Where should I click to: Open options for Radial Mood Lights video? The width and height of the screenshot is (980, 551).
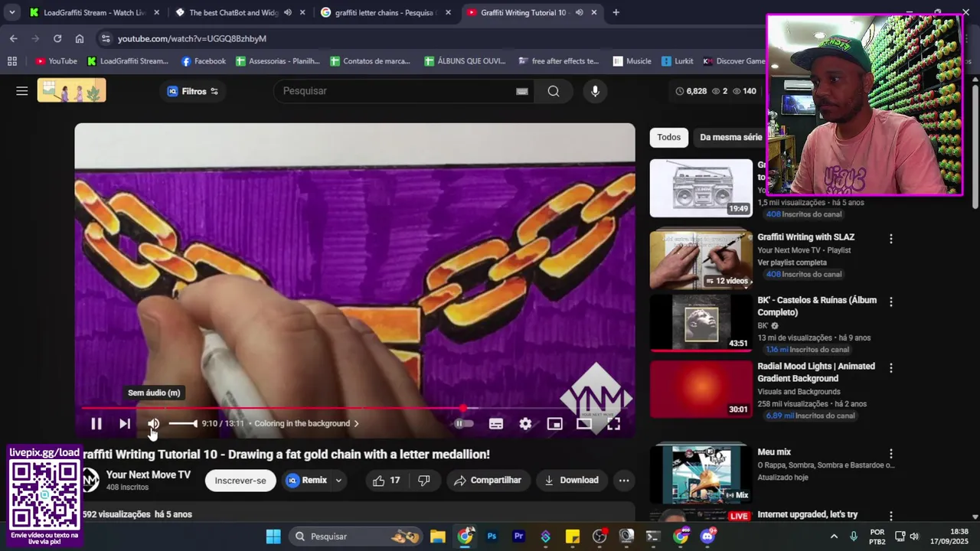tap(890, 368)
